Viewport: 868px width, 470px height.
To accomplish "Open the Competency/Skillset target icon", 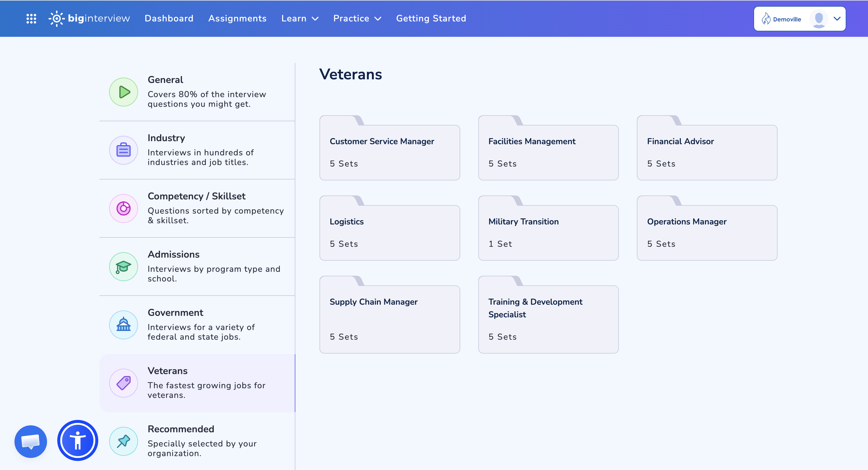I will 123,208.
